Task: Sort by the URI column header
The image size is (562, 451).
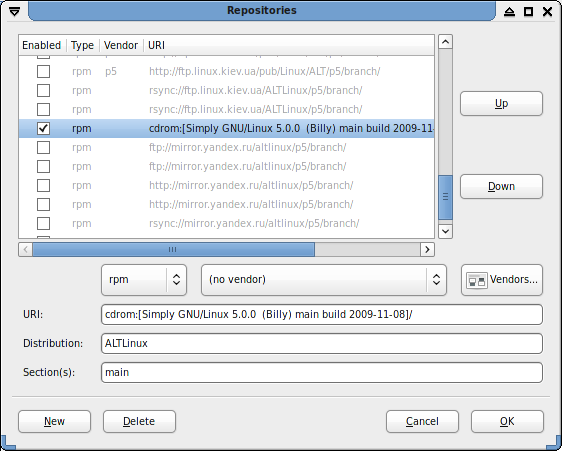Action: point(289,45)
